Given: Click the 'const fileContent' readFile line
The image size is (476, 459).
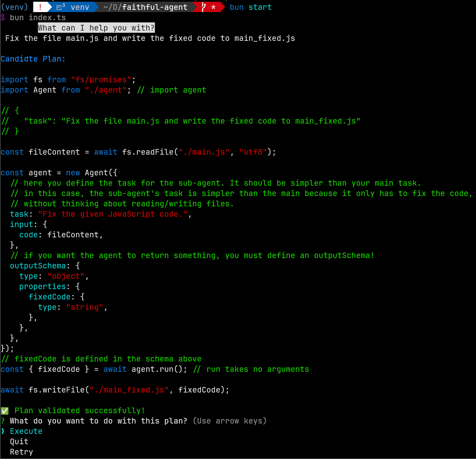Looking at the screenshot, I should pyautogui.click(x=138, y=152).
